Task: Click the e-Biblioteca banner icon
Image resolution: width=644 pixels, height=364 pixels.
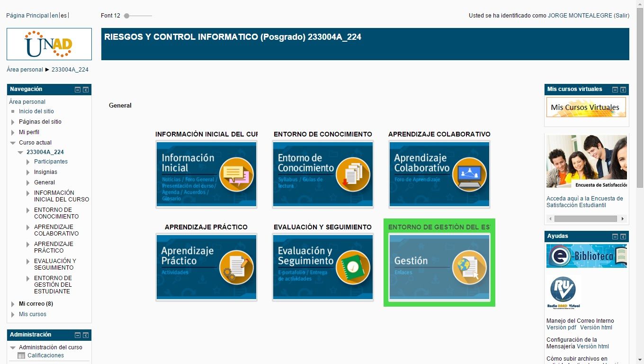Action: pyautogui.click(x=587, y=256)
